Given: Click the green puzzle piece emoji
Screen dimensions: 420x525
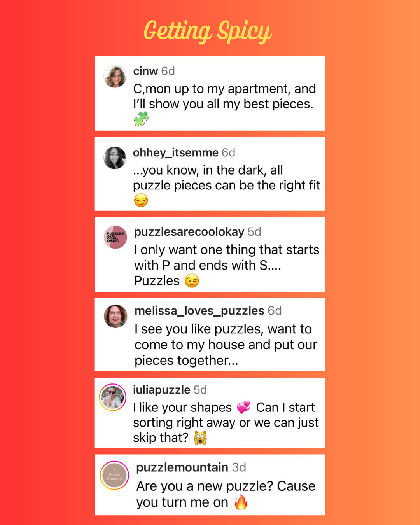Looking at the screenshot, I should [x=141, y=119].
